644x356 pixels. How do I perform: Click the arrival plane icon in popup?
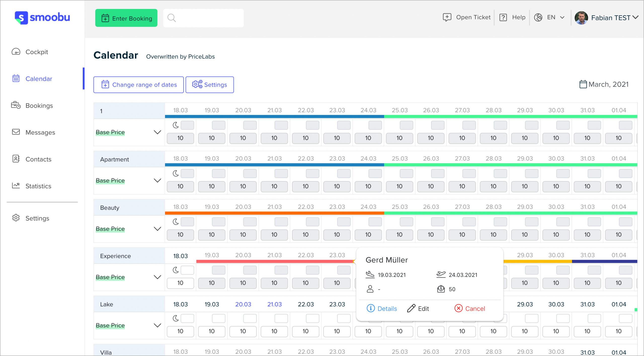point(370,274)
